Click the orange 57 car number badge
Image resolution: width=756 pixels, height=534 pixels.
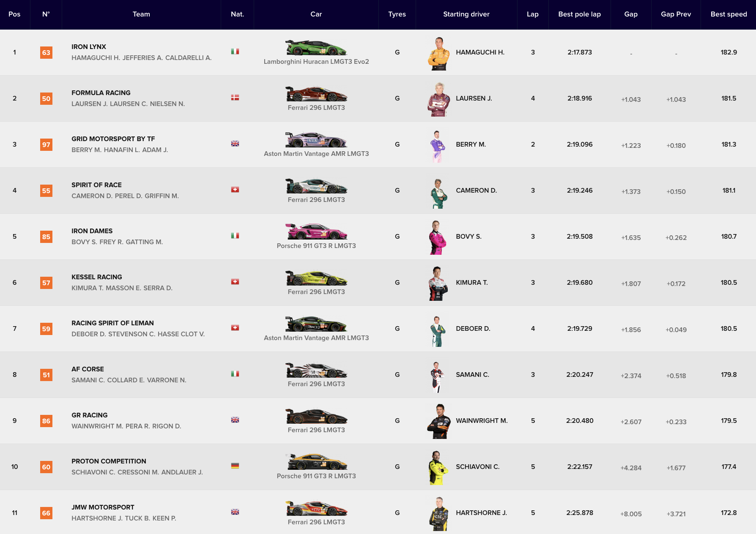(46, 283)
